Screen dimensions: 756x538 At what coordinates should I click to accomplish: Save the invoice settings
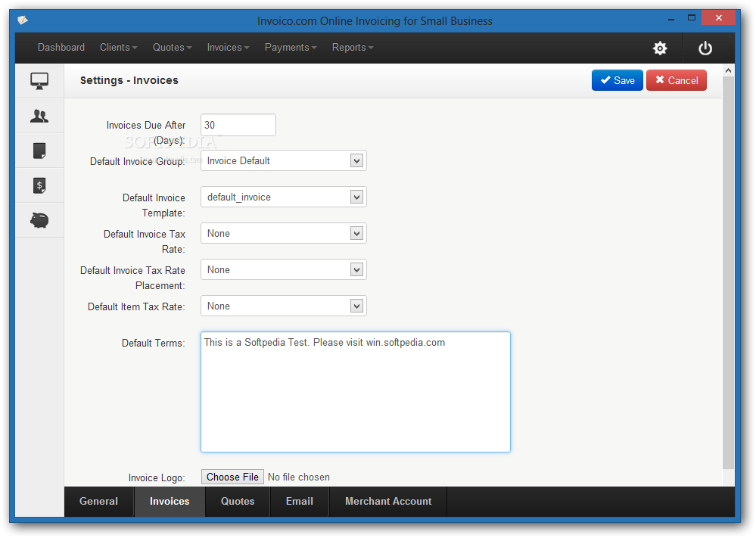click(x=618, y=80)
